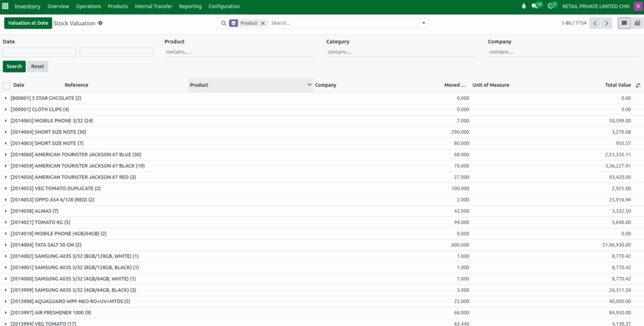Viewport: 644px width, 326px height.
Task: Click the RETAIL PRIVATE LIMITED CHN company switcher
Action: 596,6
